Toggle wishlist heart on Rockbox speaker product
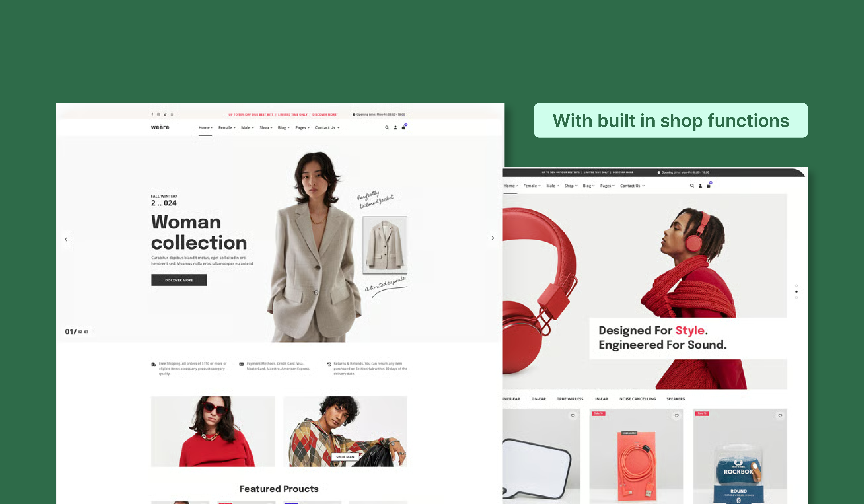 [780, 416]
